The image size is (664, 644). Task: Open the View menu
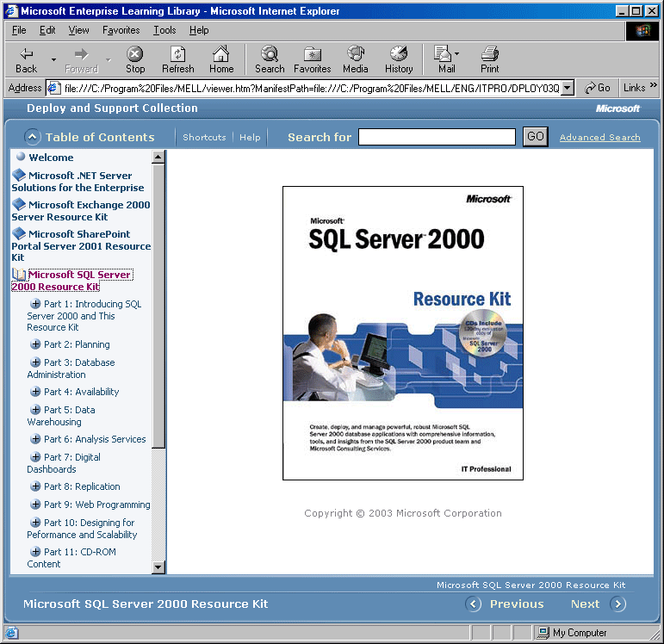coord(78,30)
